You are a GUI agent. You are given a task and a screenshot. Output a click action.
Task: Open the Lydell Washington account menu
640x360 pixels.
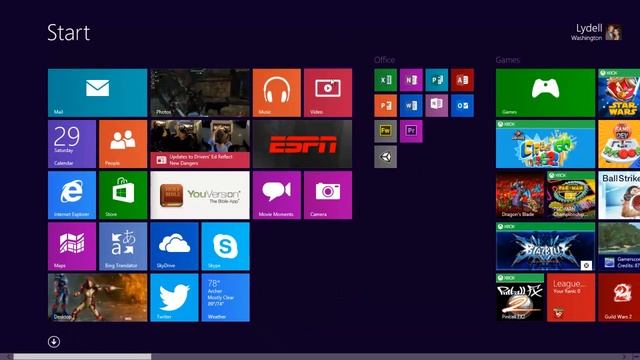(x=596, y=32)
